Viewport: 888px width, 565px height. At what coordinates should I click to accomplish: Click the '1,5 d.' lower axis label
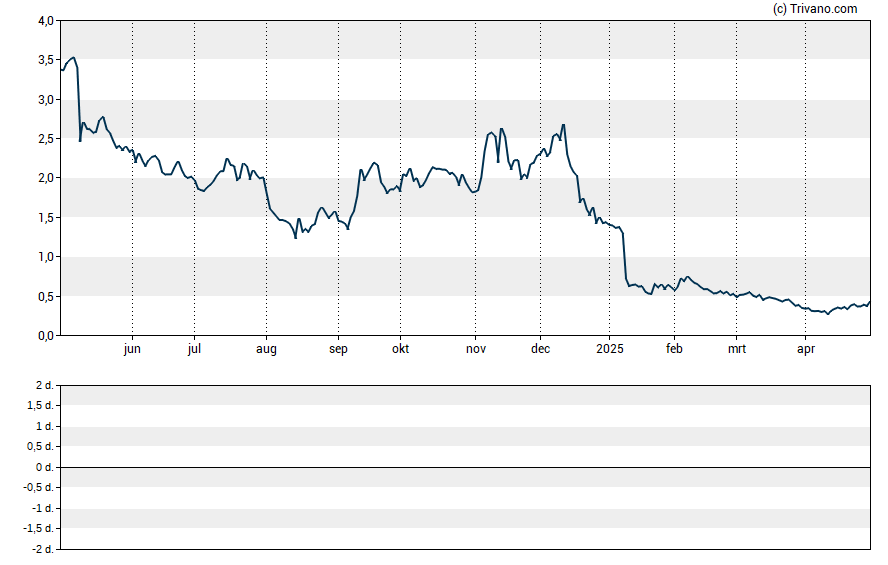(40, 405)
